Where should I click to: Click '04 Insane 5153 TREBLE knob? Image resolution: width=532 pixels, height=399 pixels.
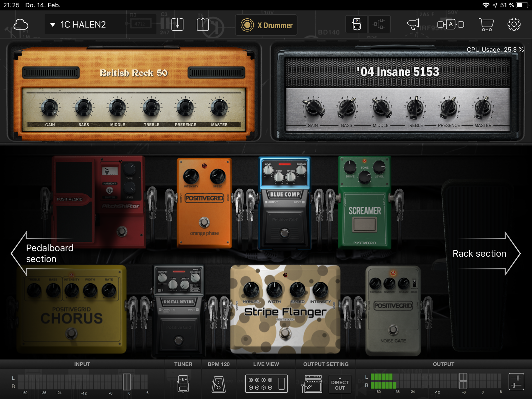coord(415,107)
